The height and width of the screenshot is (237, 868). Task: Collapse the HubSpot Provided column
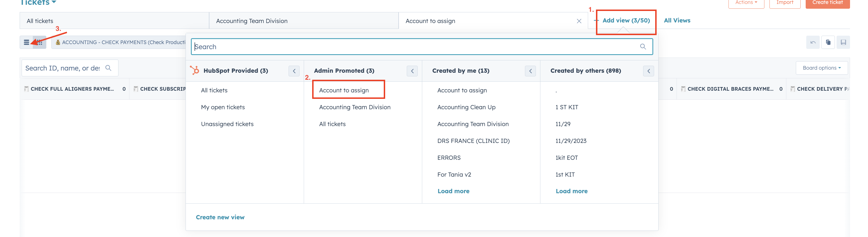294,71
